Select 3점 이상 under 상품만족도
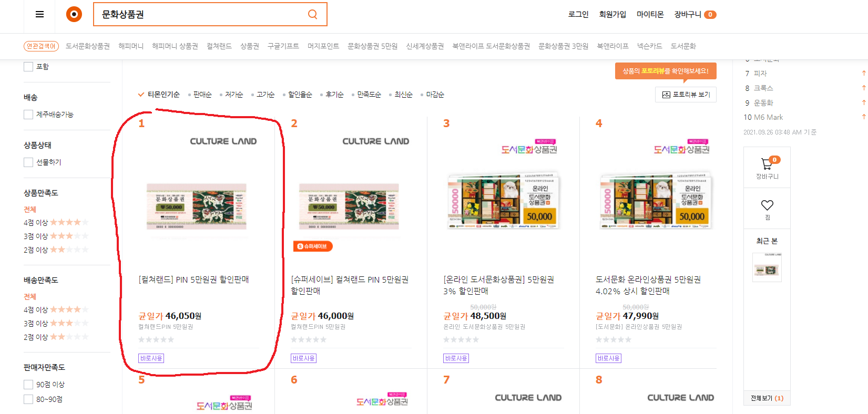The height and width of the screenshot is (414, 868). (56, 236)
